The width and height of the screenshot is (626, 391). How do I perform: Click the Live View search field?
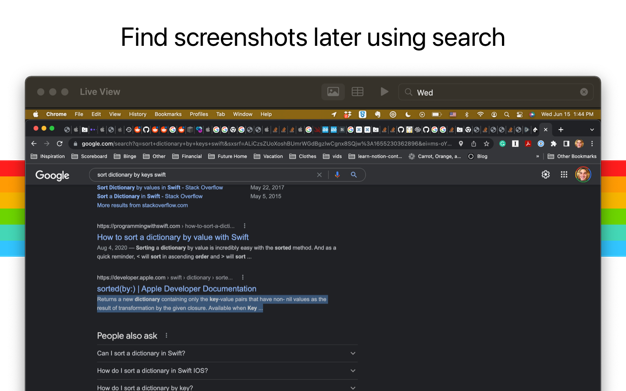496,92
